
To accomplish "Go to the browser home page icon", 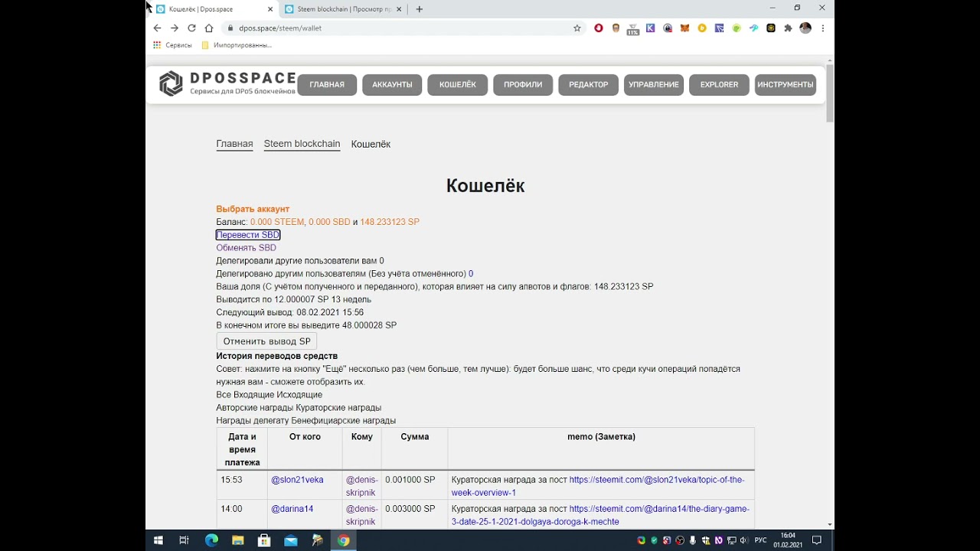I will point(209,28).
